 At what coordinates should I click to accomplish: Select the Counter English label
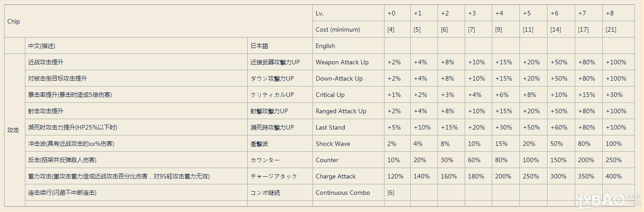coord(327,160)
